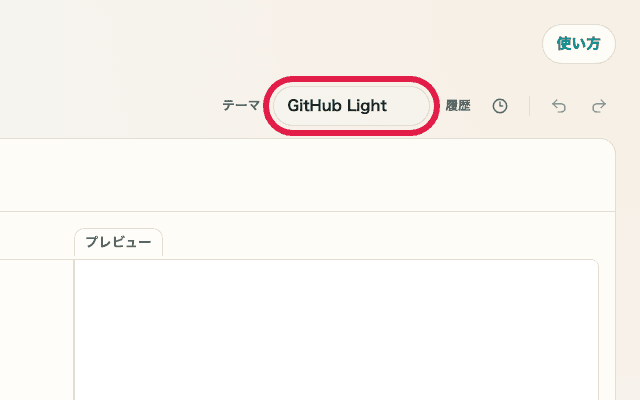Viewport: 640px width, 400px height.
Task: Click the GitHub Light combo box
Action: click(x=351, y=106)
